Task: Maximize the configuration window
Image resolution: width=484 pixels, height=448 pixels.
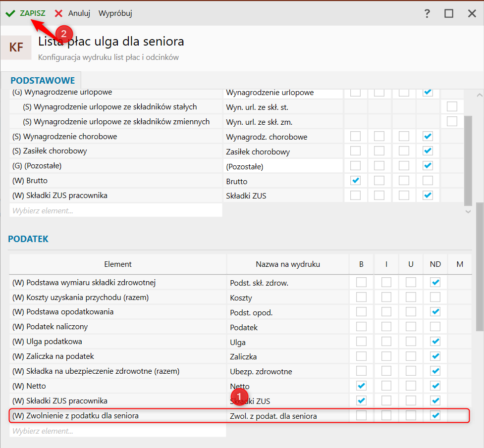Action: point(449,13)
